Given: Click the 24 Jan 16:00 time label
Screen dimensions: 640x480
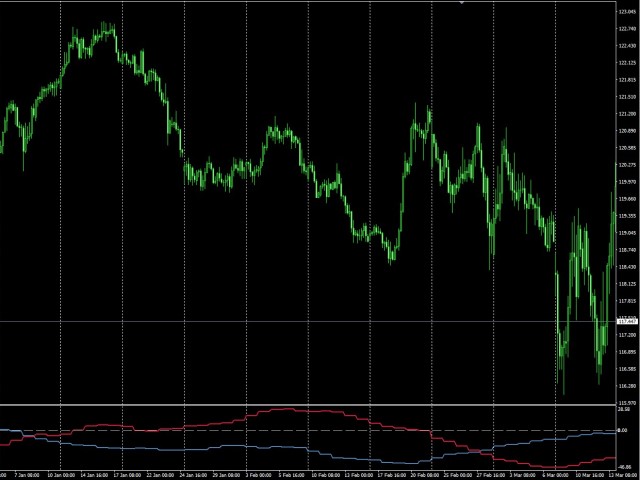Looking at the screenshot, I should [193, 476].
